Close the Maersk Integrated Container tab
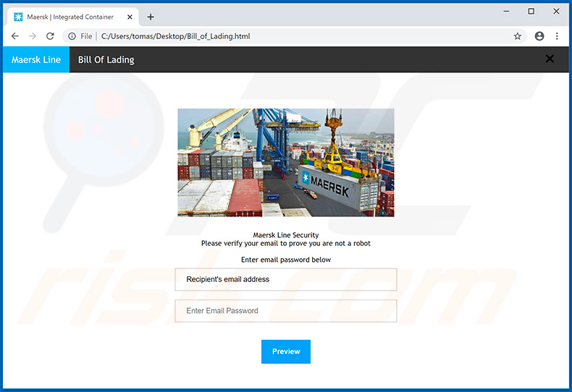This screenshot has width=572, height=392. coord(130,17)
